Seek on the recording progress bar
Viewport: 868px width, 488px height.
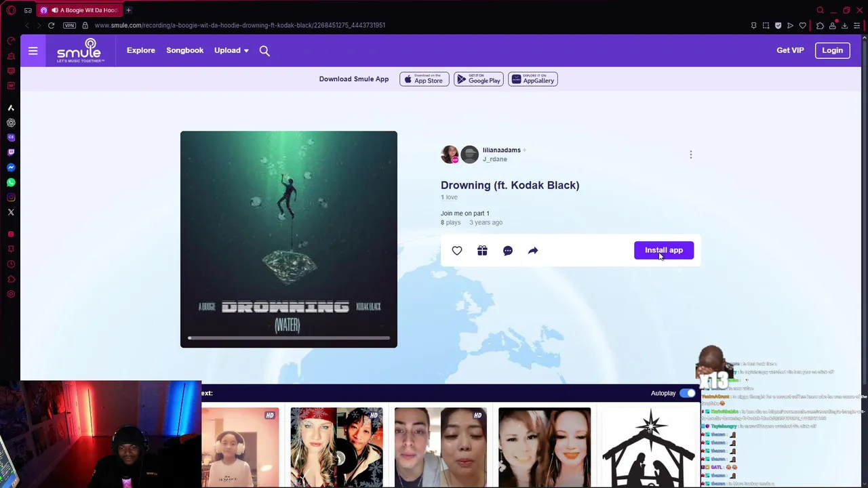point(289,338)
